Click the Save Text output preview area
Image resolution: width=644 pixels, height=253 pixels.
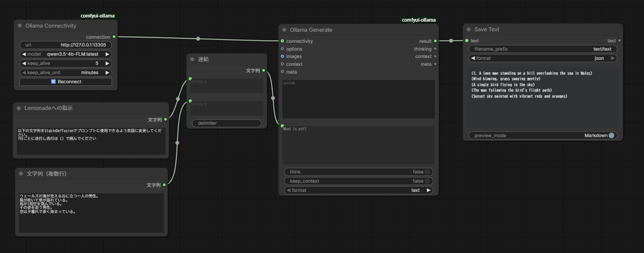pyautogui.click(x=543, y=98)
